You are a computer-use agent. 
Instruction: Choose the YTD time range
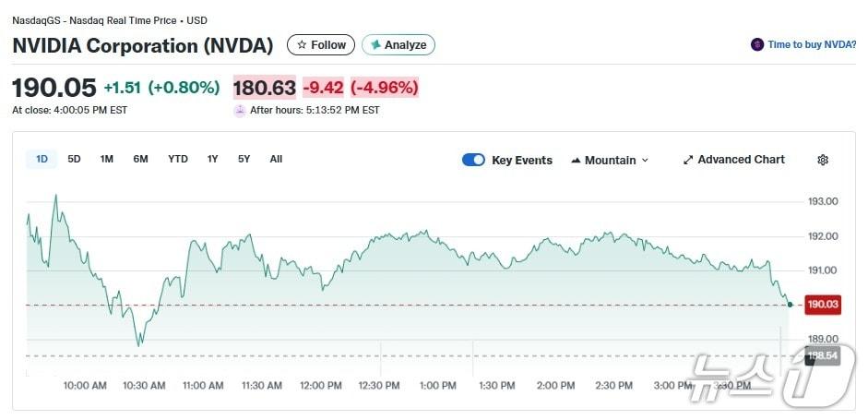tap(178, 159)
